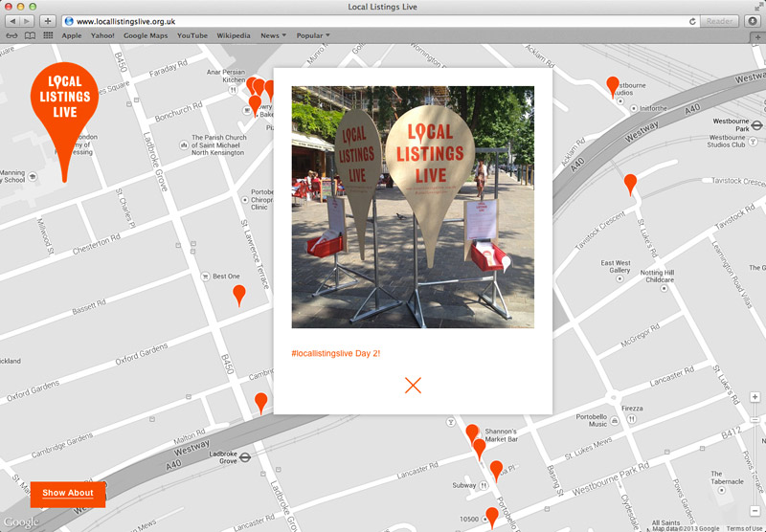Open a new tab with plus button

pos(757,37)
